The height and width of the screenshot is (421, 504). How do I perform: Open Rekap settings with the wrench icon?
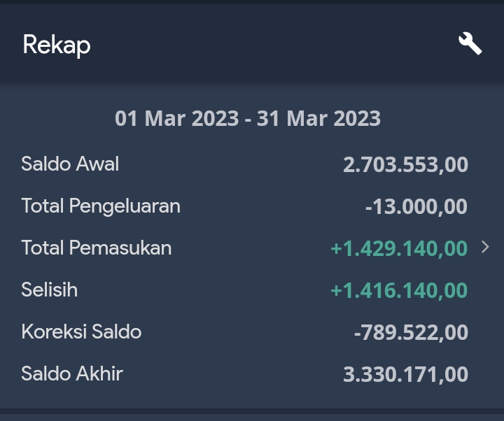coord(470,44)
